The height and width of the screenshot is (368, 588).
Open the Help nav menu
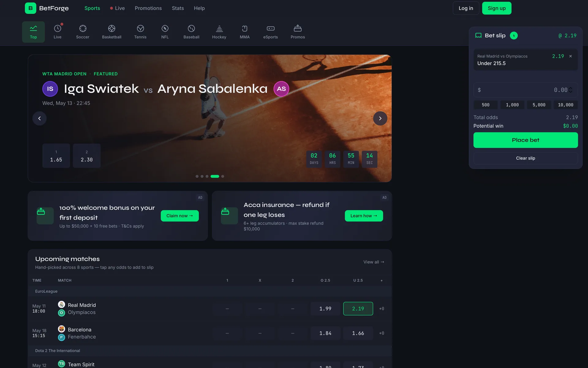(199, 8)
